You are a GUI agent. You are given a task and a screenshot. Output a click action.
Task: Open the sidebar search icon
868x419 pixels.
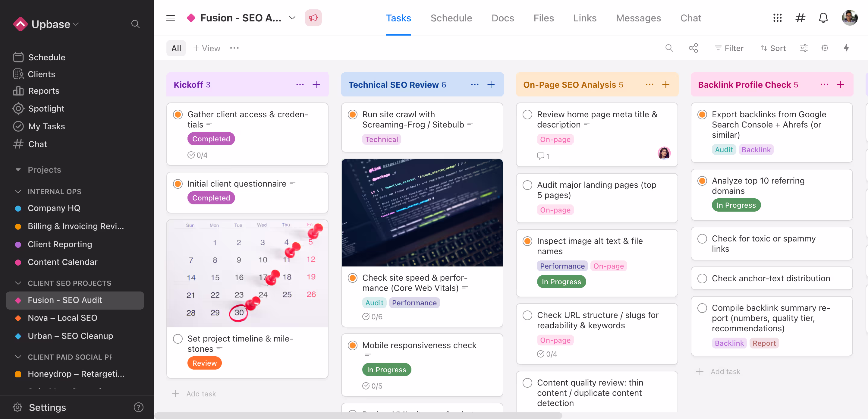pos(135,24)
